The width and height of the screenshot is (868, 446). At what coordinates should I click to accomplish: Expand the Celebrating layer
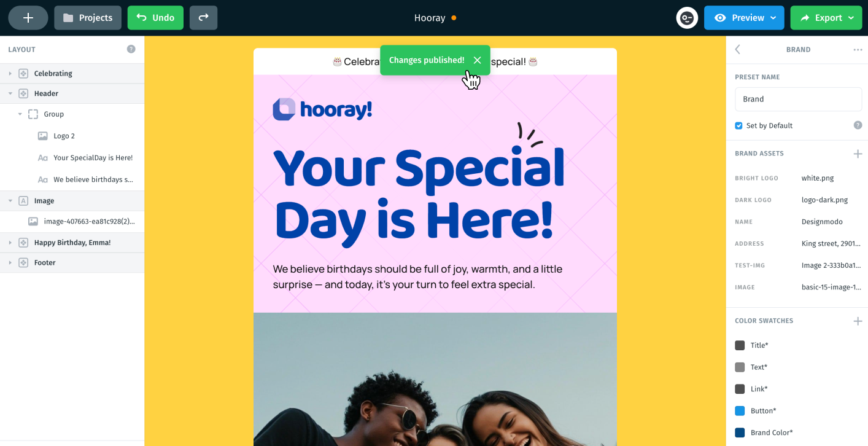[x=10, y=74]
